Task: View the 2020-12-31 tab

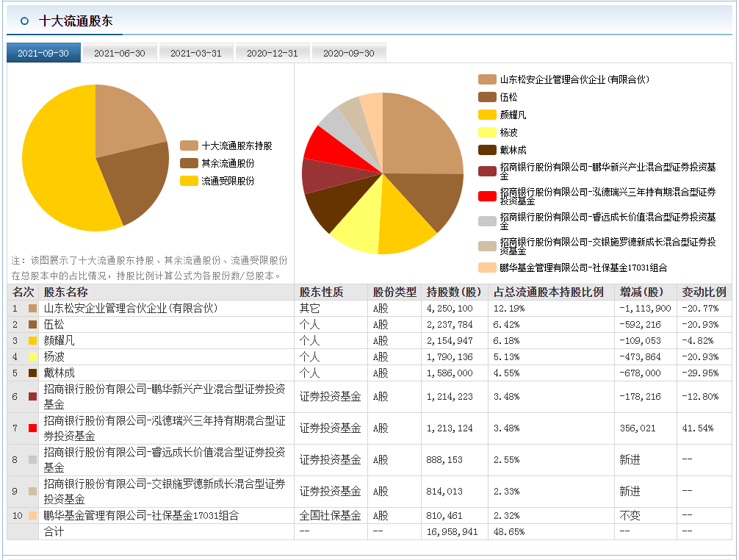Action: pos(273,54)
